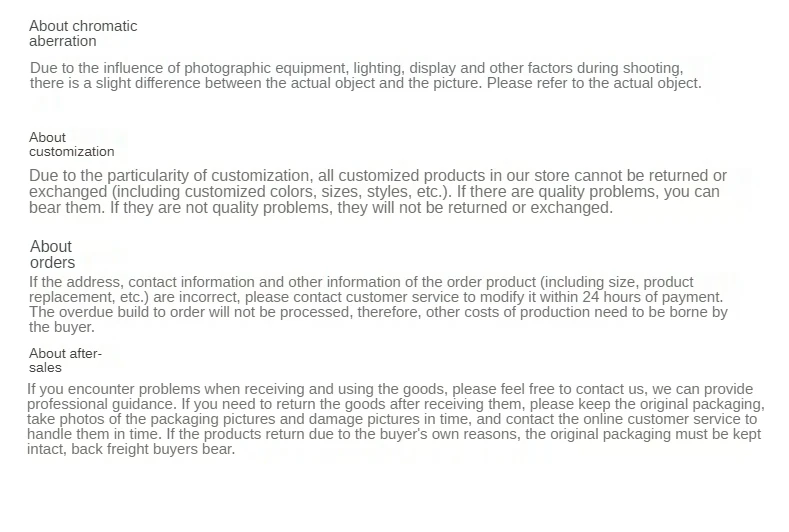
Task: Click the words 'the buyer.' ending orders paragraph
Action: tap(62, 327)
